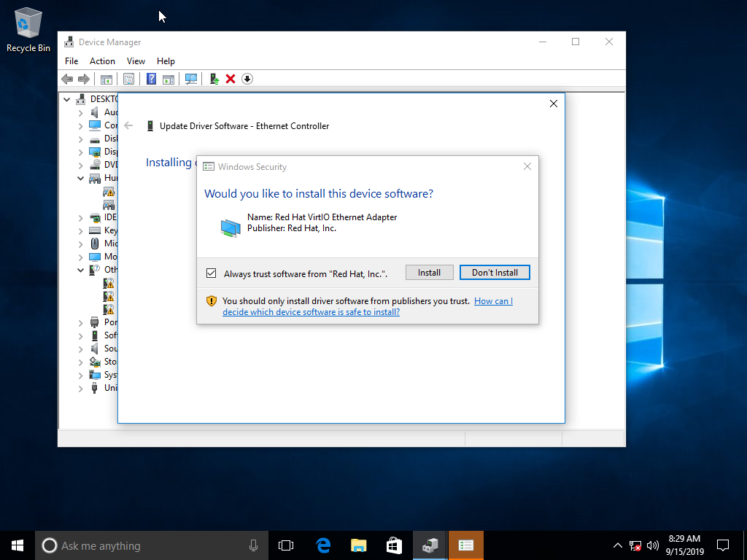747x560 pixels.
Task: Expand the Ports tree node
Action: (x=81, y=322)
